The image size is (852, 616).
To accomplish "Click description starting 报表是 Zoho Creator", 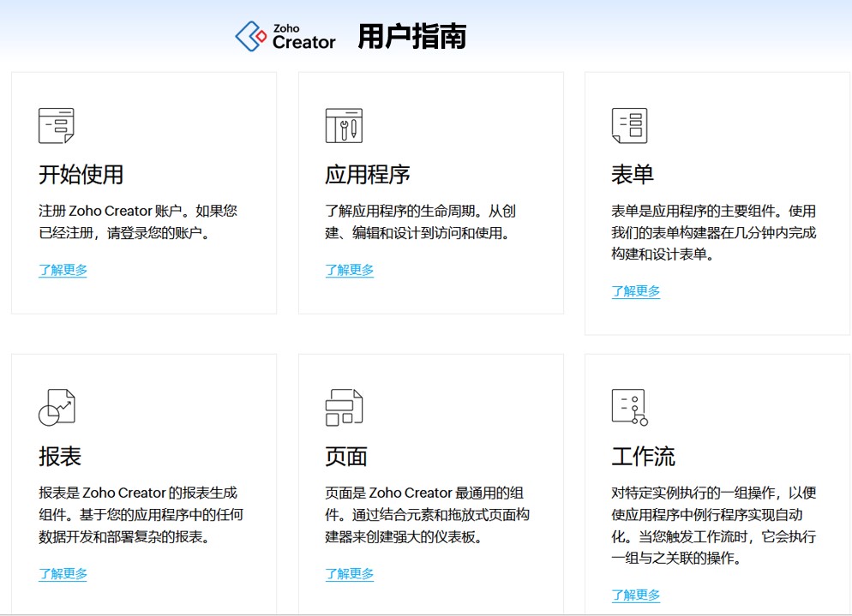I will click(x=141, y=514).
